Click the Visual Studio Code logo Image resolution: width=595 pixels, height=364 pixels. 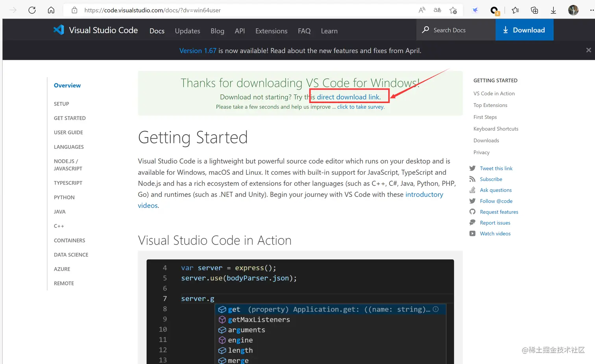click(x=58, y=30)
